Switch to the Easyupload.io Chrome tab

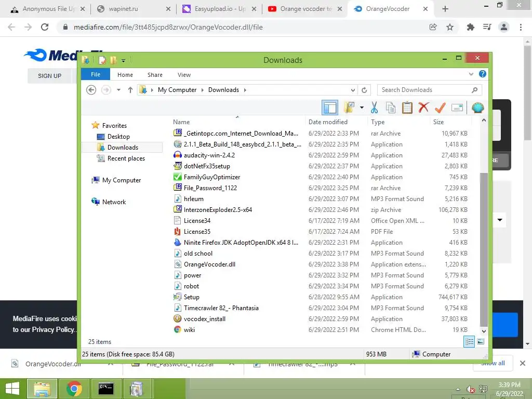(x=219, y=9)
